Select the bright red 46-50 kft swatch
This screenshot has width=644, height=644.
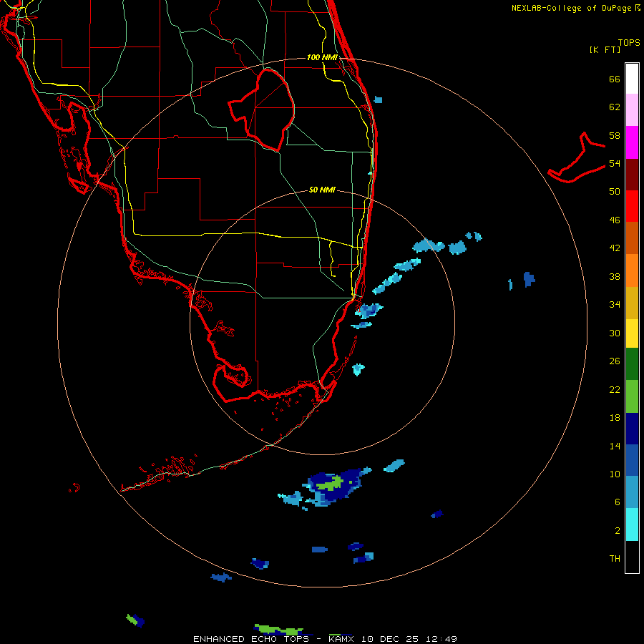point(632,206)
